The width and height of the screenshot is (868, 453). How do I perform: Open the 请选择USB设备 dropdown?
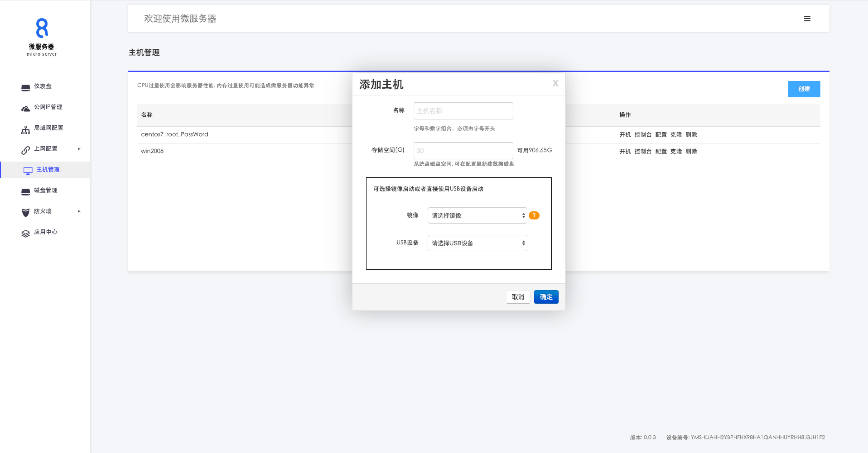point(477,243)
